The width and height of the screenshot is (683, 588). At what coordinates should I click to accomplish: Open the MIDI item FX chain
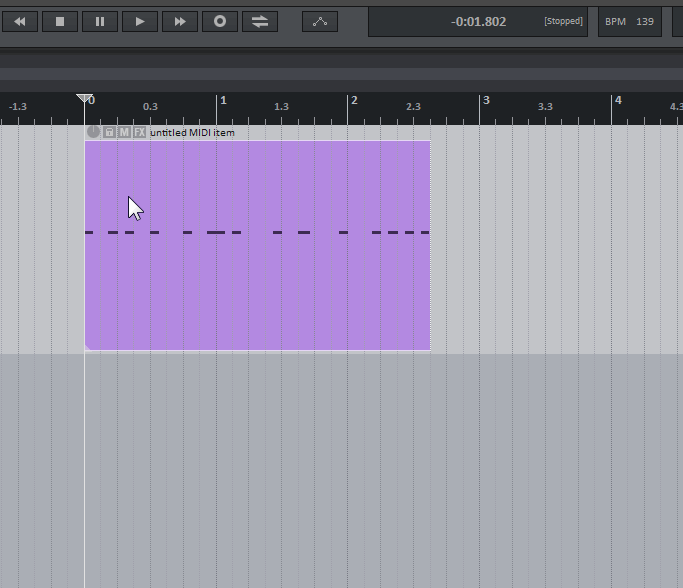pos(139,132)
